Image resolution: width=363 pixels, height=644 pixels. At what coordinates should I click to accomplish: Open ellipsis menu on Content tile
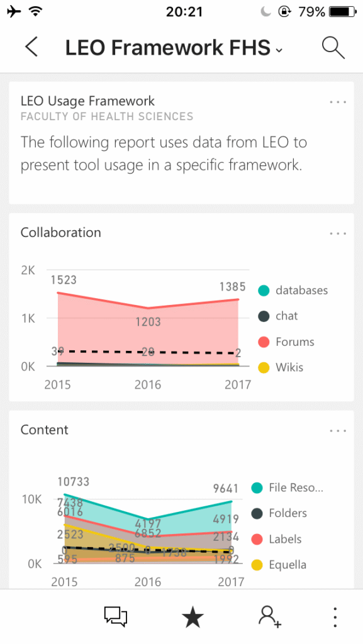pos(338,431)
